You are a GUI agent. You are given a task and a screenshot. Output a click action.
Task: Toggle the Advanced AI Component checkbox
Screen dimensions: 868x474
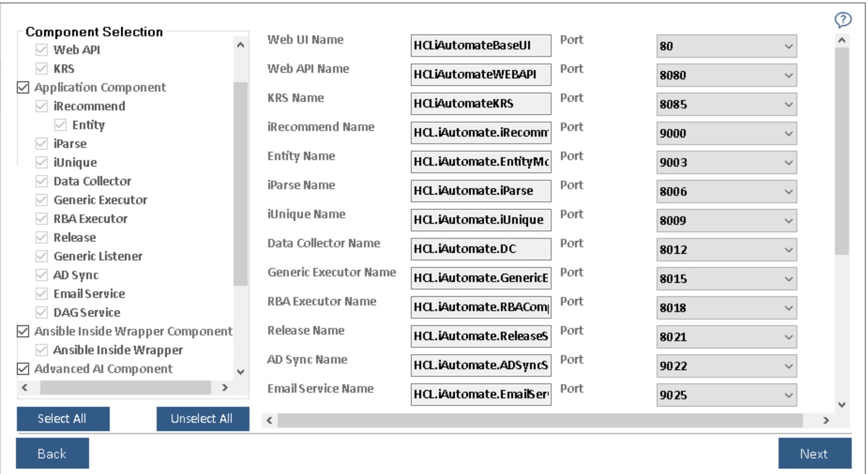pos(21,369)
